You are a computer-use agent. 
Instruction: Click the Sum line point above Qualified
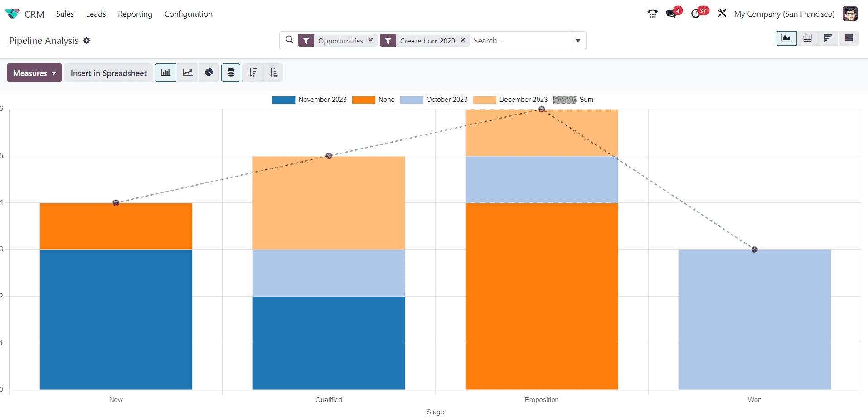329,156
